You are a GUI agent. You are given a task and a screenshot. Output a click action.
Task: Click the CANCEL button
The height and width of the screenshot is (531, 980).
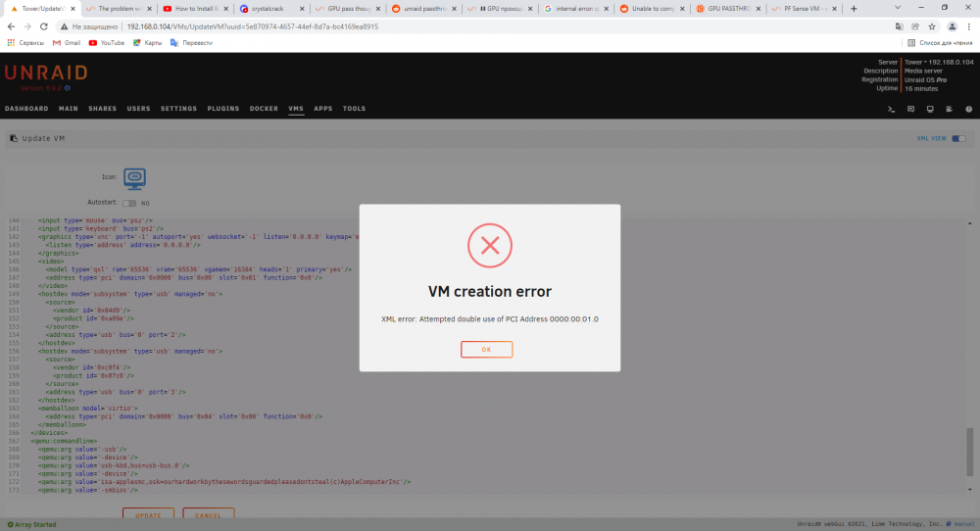[208, 515]
